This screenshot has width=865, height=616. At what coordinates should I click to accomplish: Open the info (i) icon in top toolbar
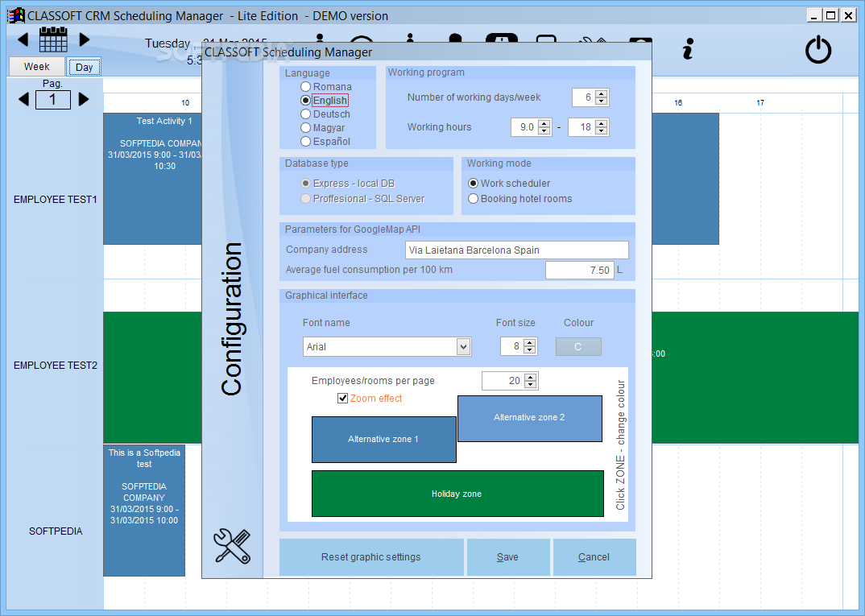click(x=687, y=49)
